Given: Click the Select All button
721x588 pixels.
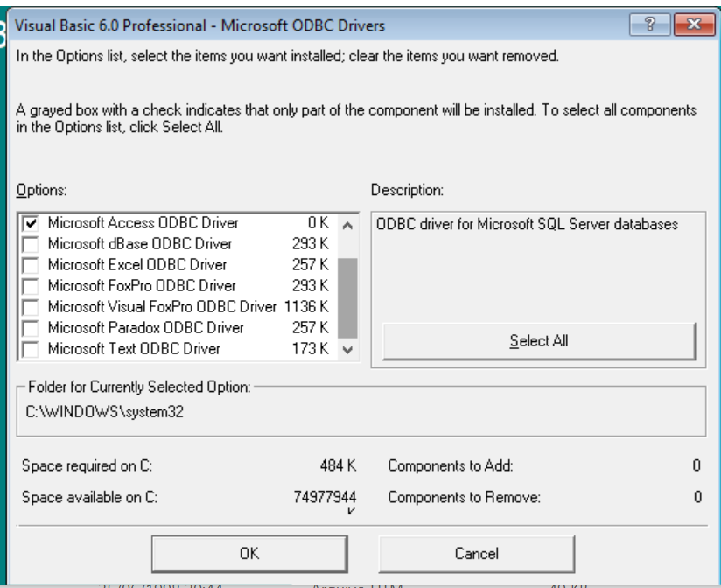Looking at the screenshot, I should coord(539,340).
